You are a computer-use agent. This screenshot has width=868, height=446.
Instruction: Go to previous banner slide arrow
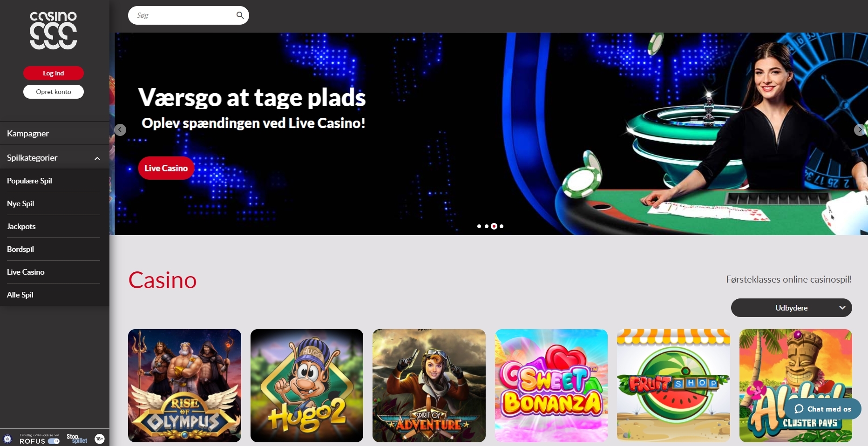120,130
